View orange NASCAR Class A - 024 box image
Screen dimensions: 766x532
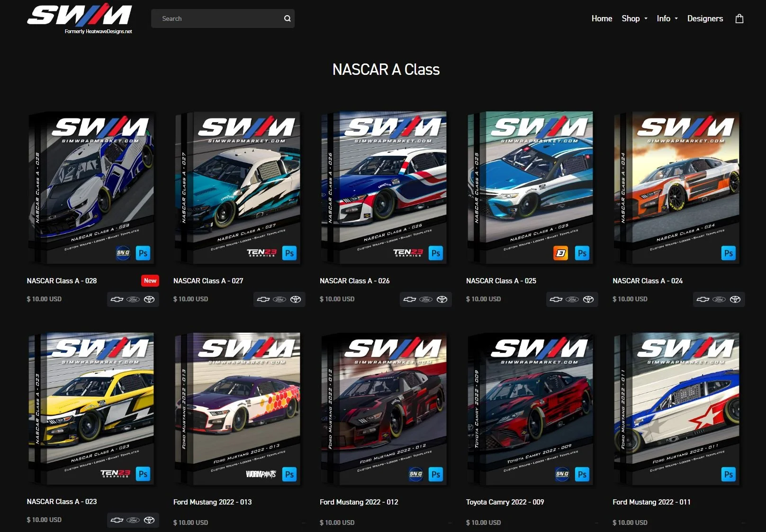click(677, 188)
